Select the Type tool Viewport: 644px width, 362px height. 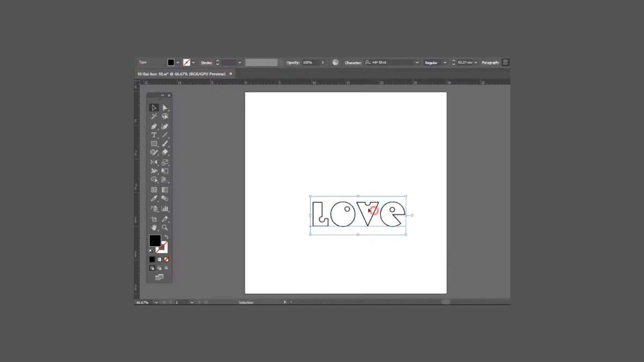154,135
